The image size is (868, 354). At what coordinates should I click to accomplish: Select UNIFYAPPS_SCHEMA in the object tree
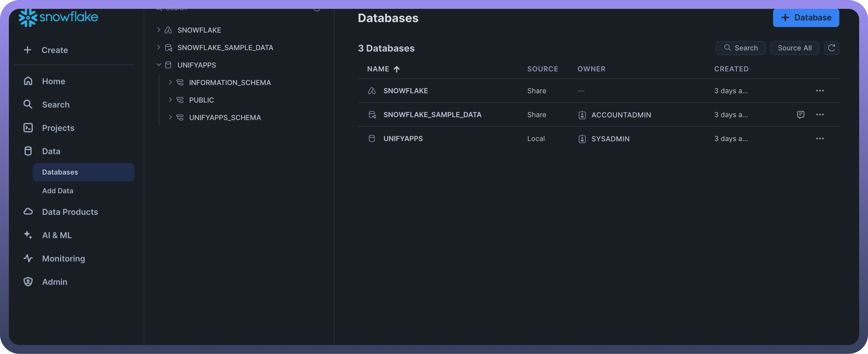pyautogui.click(x=225, y=117)
